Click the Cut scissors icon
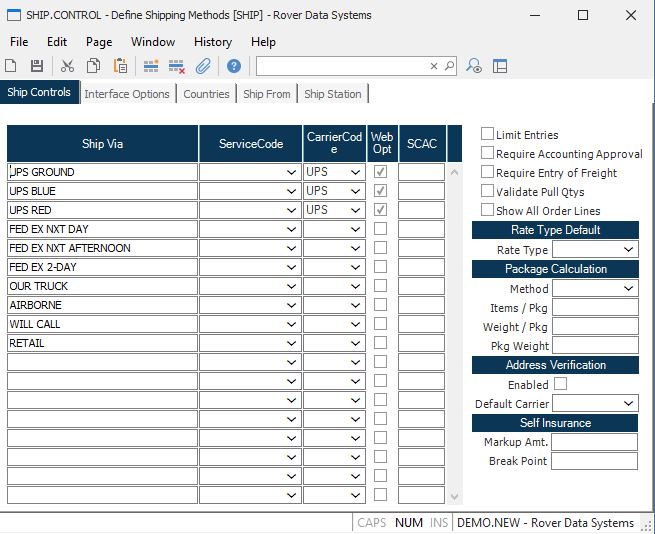Screen dimensions: 655x534 67,66
